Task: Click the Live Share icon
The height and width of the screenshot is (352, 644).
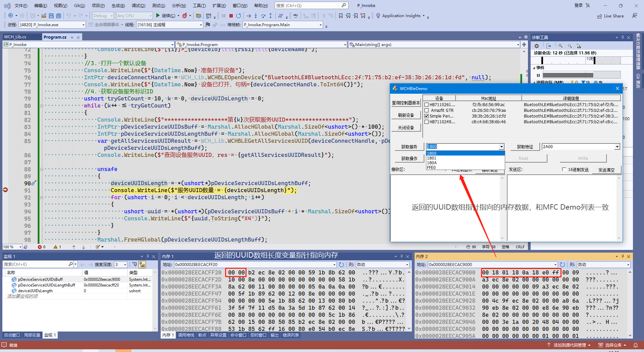Action: point(599,16)
